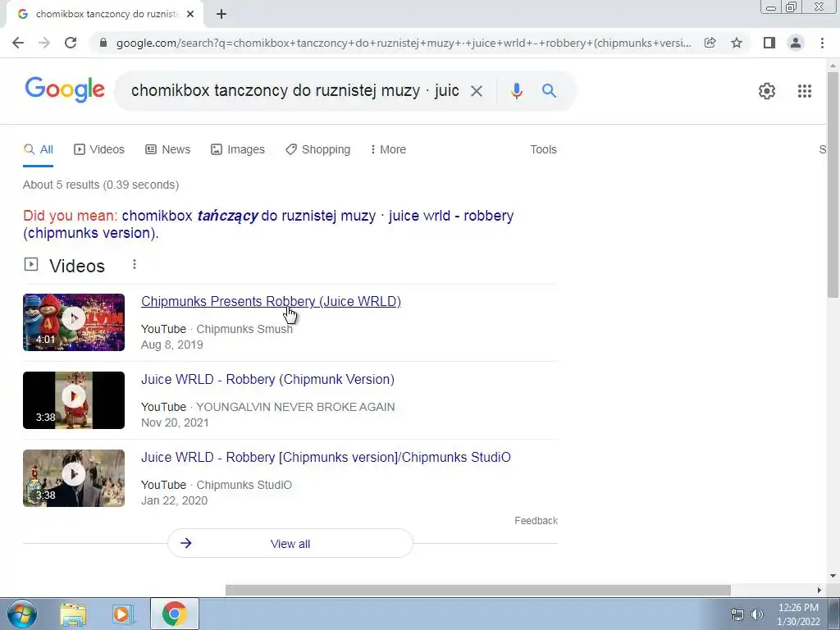
Task: Go to the Google logo homepage
Action: click(x=65, y=90)
